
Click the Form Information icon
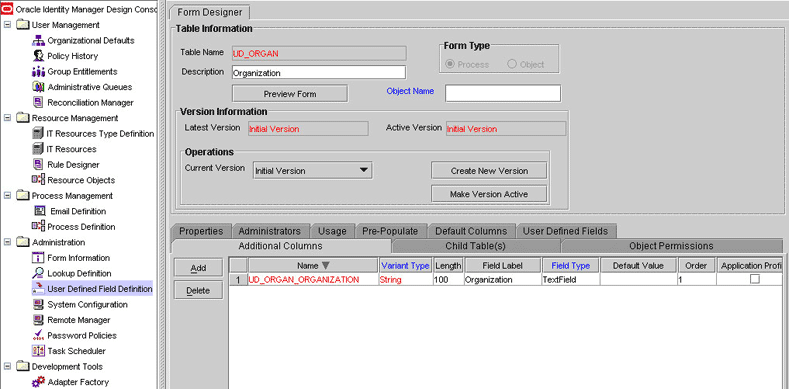point(38,258)
